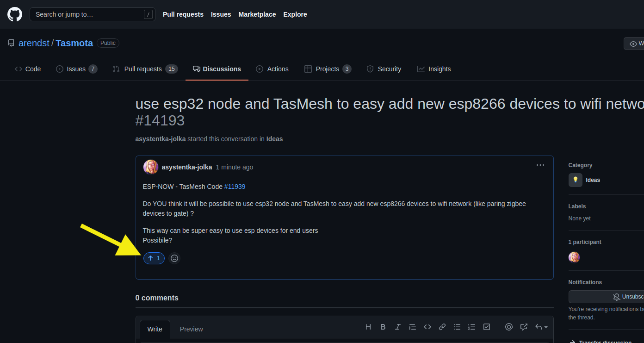Image resolution: width=644 pixels, height=343 pixels.
Task: Insert heading text formatting
Action: pyautogui.click(x=368, y=327)
